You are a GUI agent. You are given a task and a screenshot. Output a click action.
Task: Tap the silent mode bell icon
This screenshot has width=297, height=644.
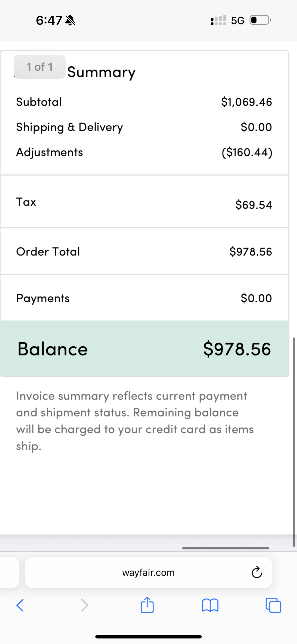70,20
